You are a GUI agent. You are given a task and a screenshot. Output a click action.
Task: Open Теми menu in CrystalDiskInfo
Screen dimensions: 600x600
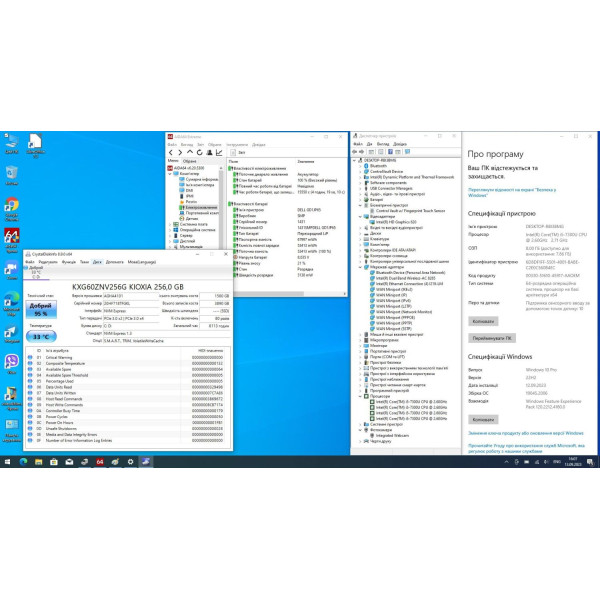click(x=84, y=262)
